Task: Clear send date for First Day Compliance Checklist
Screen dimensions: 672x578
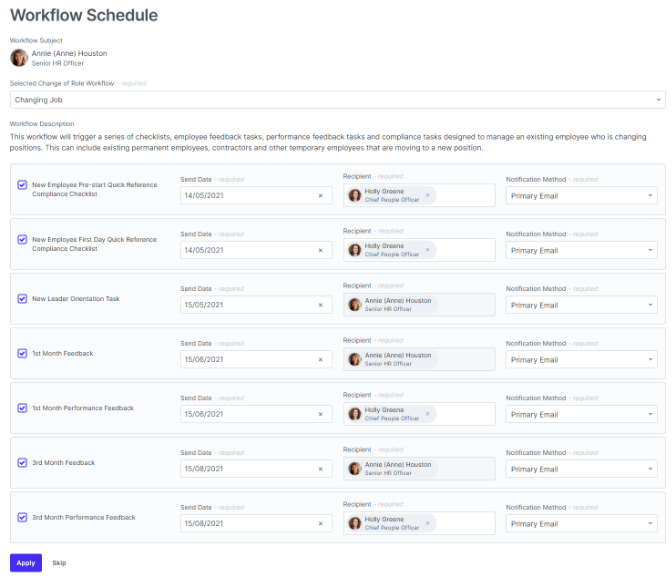Action: pos(320,251)
